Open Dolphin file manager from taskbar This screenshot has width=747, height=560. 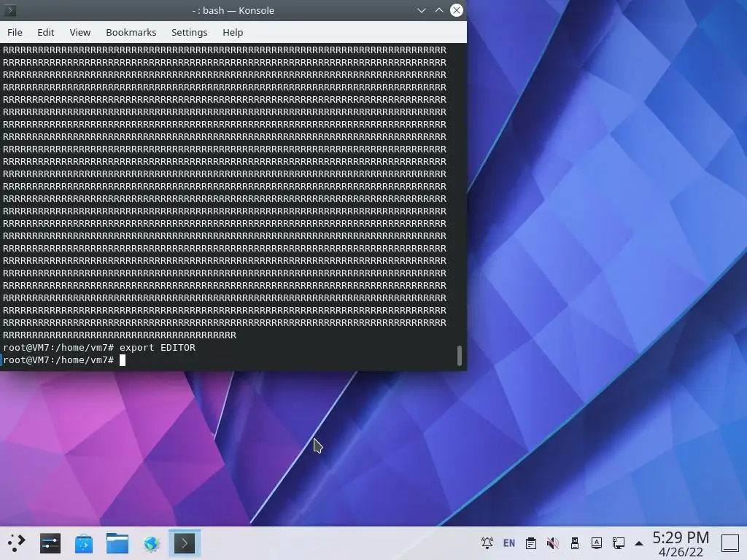point(117,543)
